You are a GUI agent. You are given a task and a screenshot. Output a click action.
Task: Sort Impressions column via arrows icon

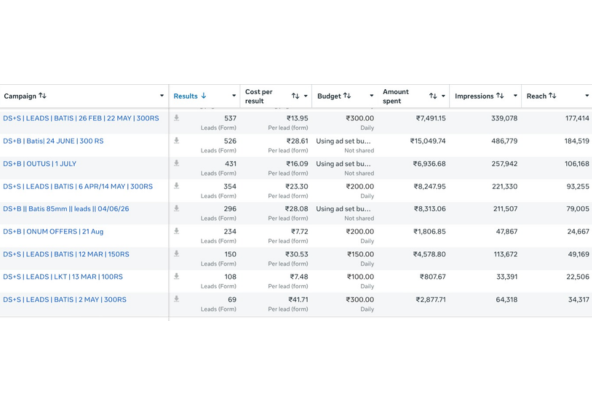(500, 96)
